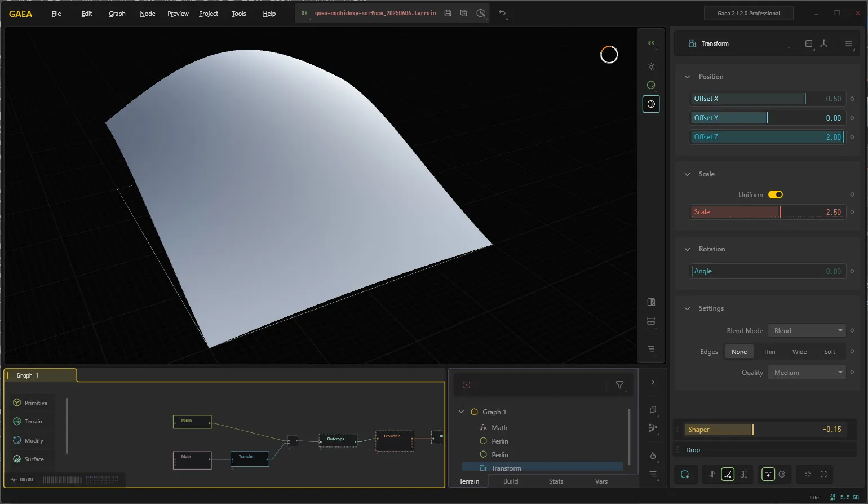Open the Graph menu
Viewport: 868px width, 504px height.
tap(117, 14)
